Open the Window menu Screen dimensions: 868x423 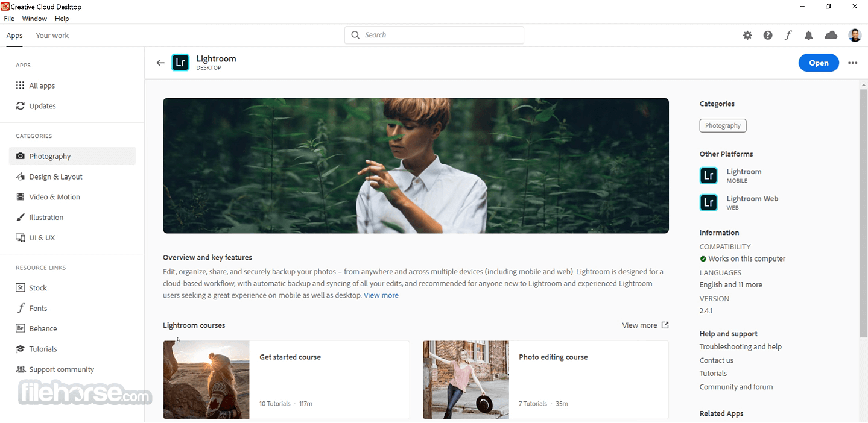[34, 19]
